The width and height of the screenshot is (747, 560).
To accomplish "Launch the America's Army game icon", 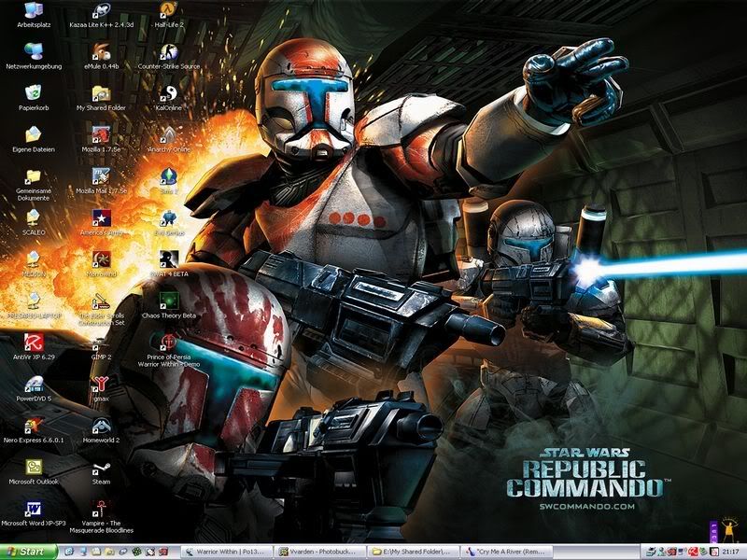I will [x=101, y=222].
